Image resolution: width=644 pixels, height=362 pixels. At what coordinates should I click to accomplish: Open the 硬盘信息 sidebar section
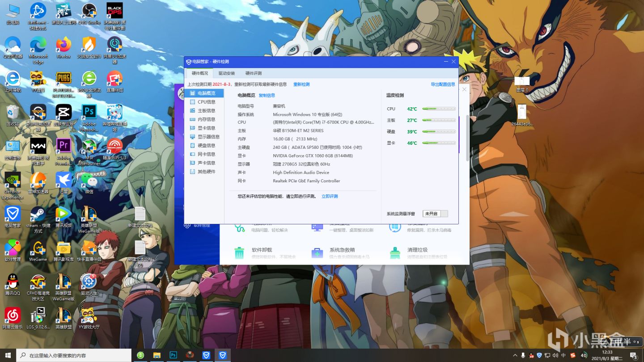[204, 146]
